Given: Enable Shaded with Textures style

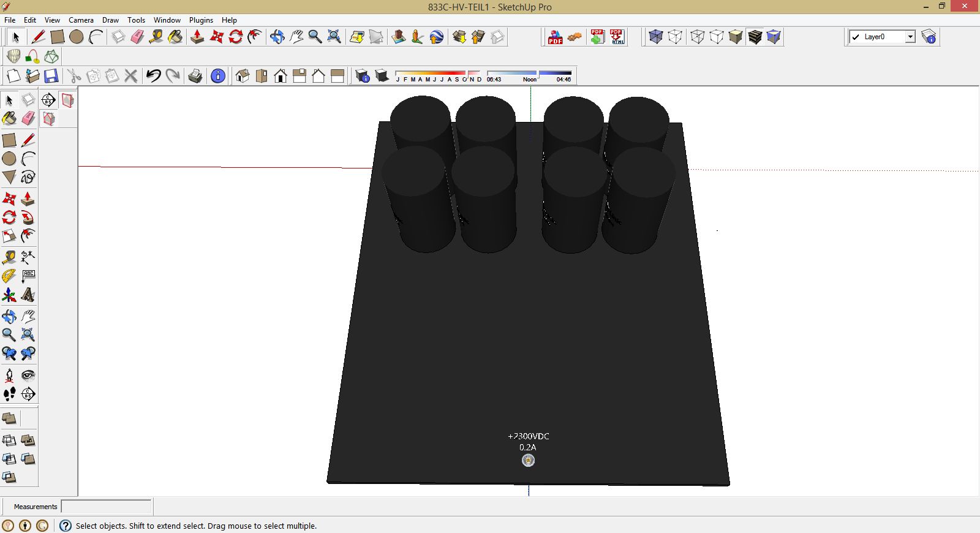Looking at the screenshot, I should tap(755, 37).
